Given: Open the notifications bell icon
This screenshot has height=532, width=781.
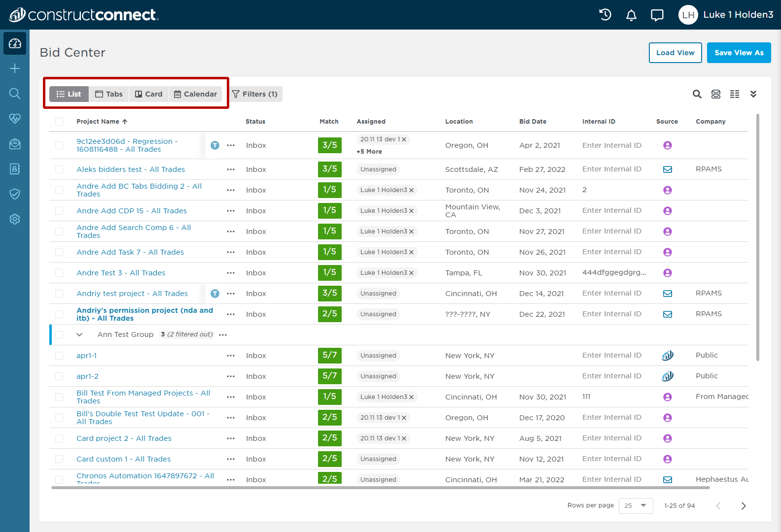Looking at the screenshot, I should pos(631,15).
